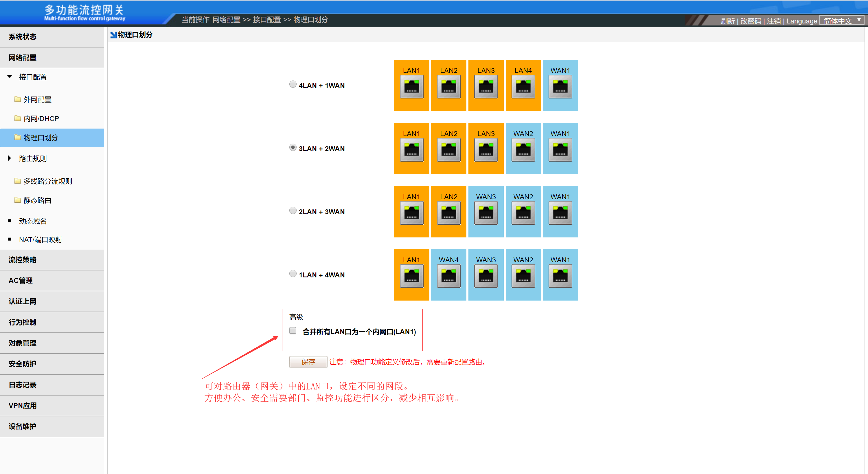The image size is (868, 474).
Task: Select the 4LAN + 1WAN radio button
Action: click(x=293, y=84)
